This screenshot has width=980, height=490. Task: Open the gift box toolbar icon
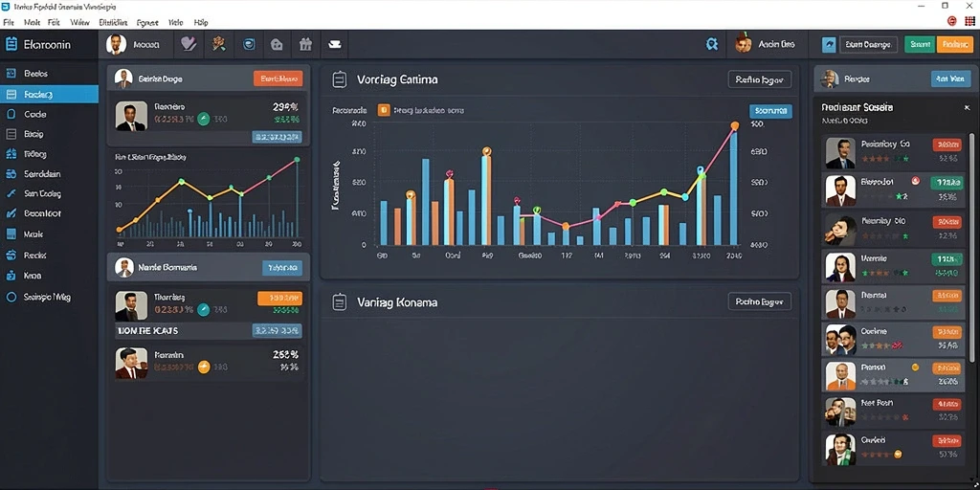pyautogui.click(x=305, y=44)
